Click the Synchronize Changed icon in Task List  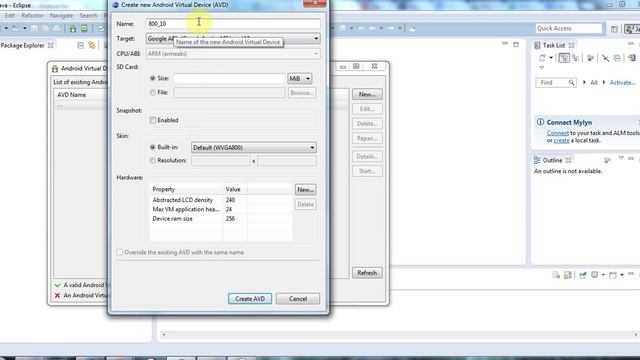coord(632,58)
